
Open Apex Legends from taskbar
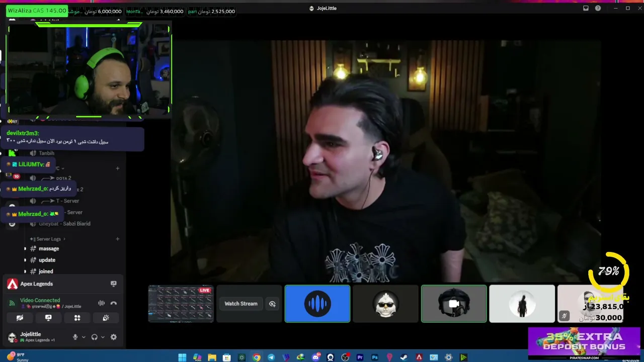pyautogui.click(x=419, y=357)
